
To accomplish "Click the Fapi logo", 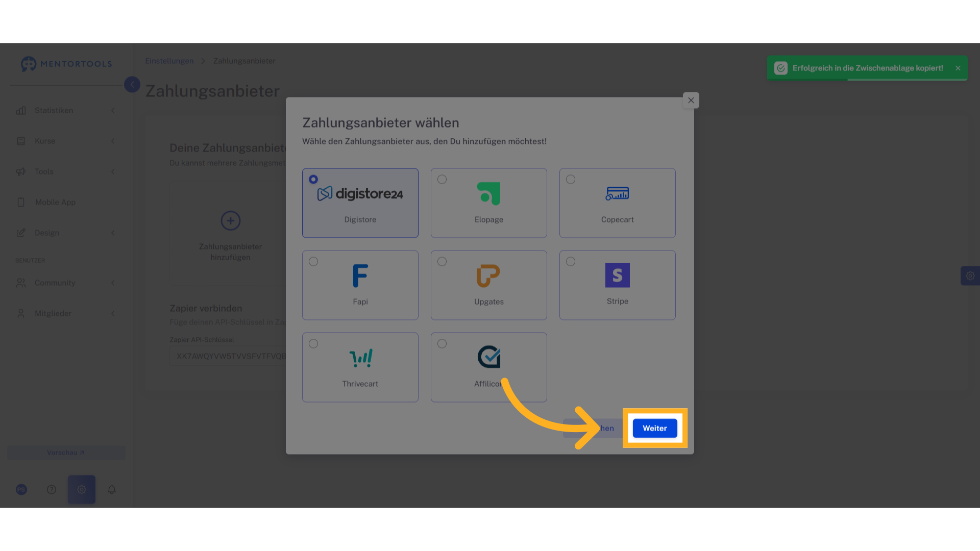I will (360, 275).
